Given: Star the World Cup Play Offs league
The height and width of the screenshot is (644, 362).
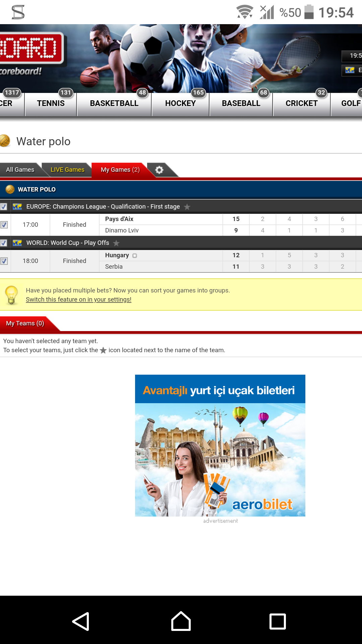Looking at the screenshot, I should 116,243.
